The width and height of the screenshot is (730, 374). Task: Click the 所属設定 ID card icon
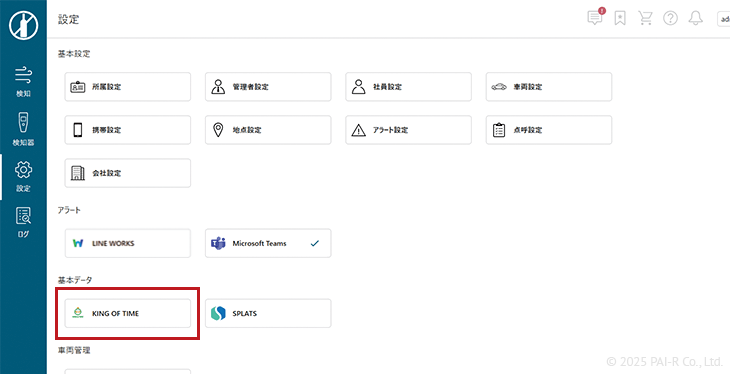click(78, 87)
